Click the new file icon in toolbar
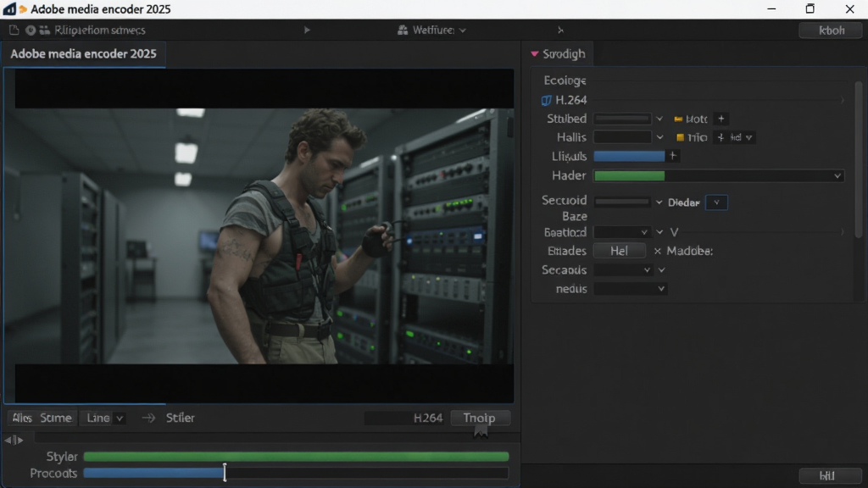This screenshot has width=868, height=488. [x=14, y=30]
